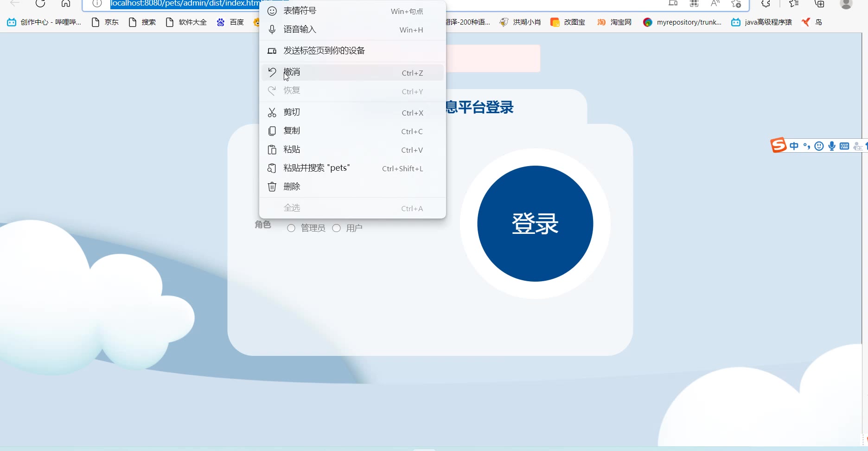
Task: Choose 语音输入 from the context menu
Action: (352, 29)
